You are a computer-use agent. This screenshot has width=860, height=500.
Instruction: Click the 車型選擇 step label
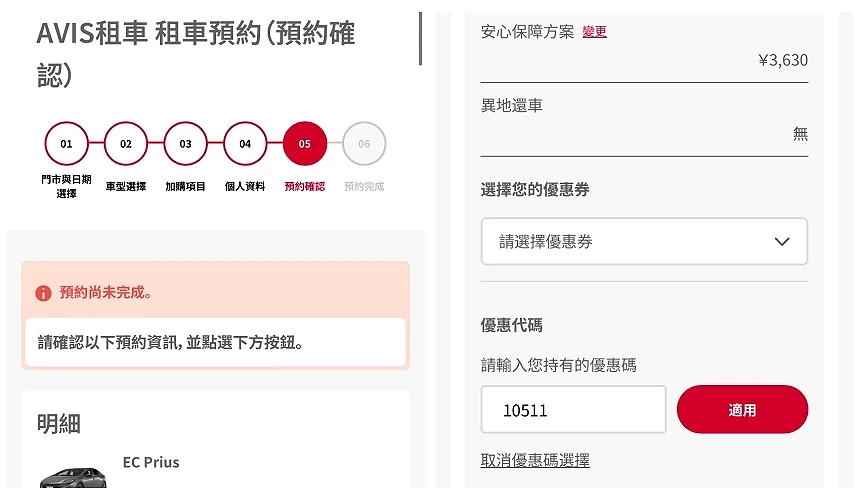click(x=126, y=186)
